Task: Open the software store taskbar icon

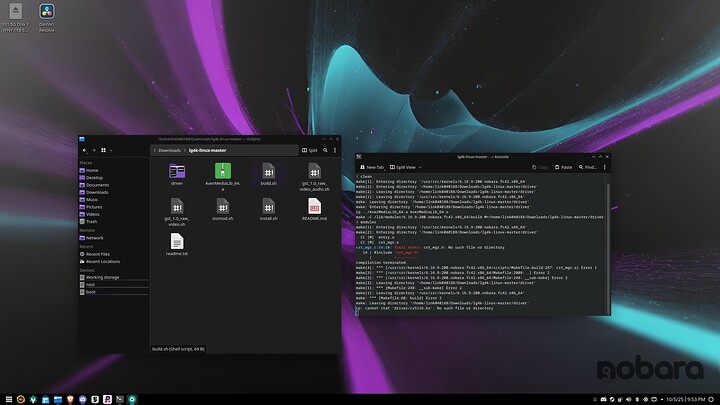Action: click(45, 399)
